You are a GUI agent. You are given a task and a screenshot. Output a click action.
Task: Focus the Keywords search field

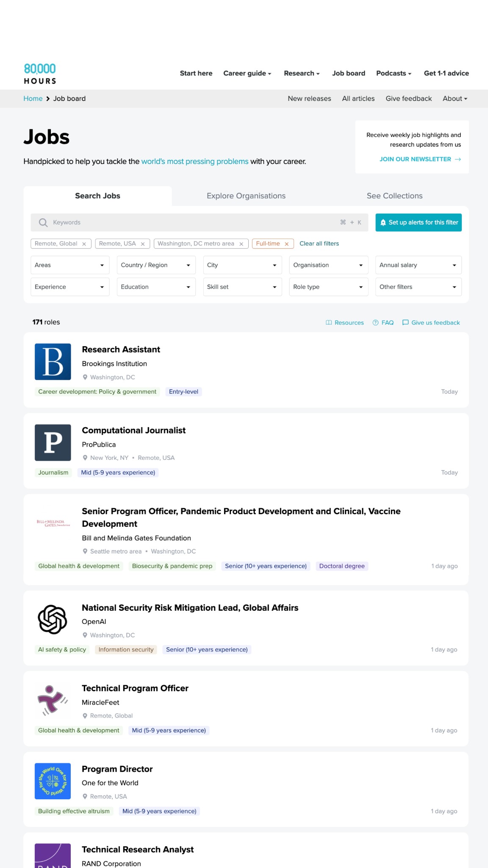click(x=200, y=223)
